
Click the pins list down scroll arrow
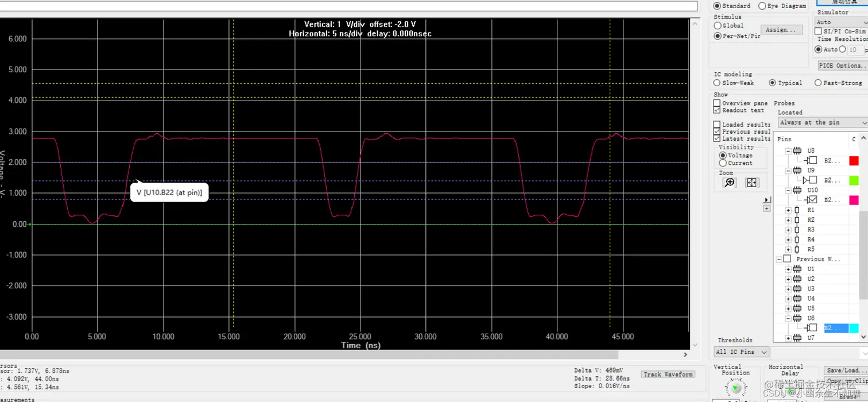point(863,337)
